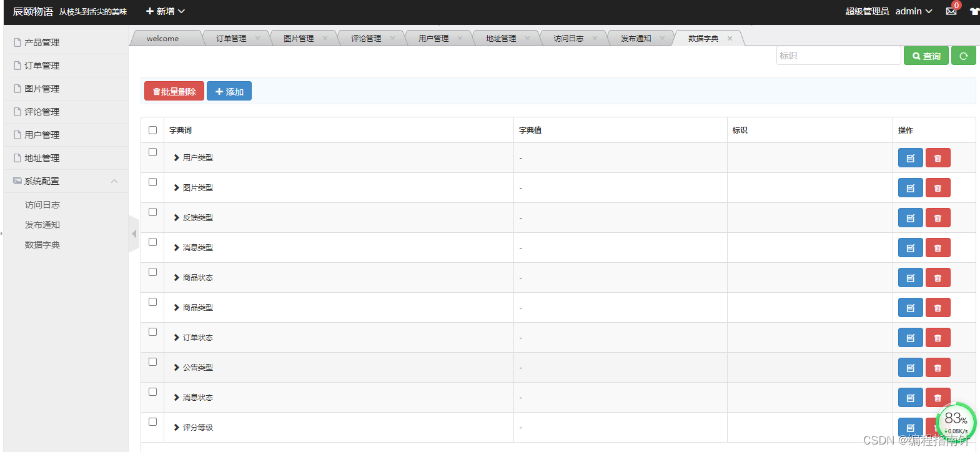Check the 反馈类型 row checkbox
The image size is (980, 452).
[152, 212]
